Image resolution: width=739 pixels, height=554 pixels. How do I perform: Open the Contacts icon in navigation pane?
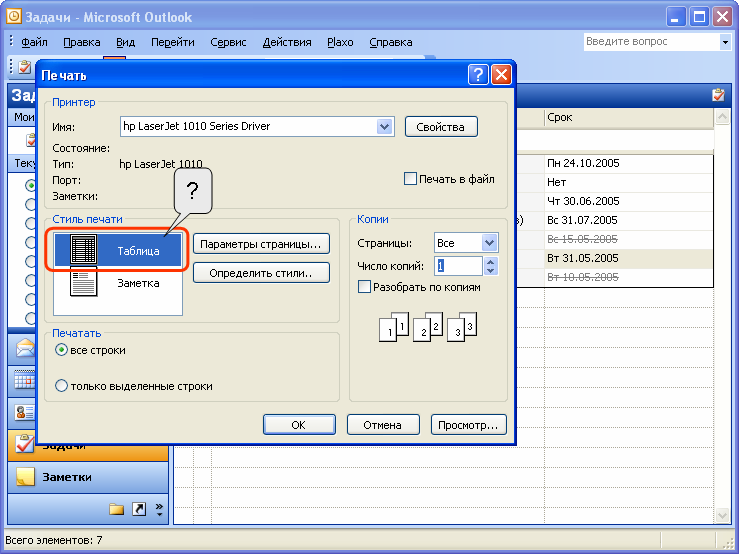(25, 413)
